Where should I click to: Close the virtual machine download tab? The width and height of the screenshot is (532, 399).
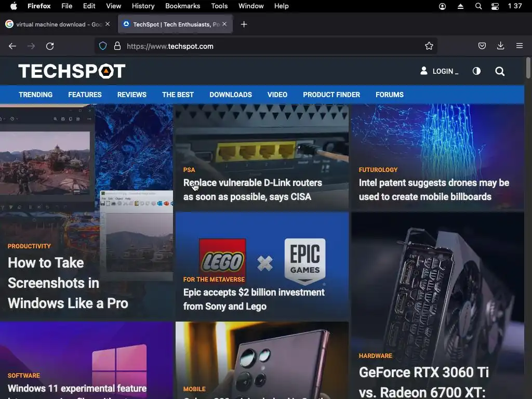coord(108,24)
